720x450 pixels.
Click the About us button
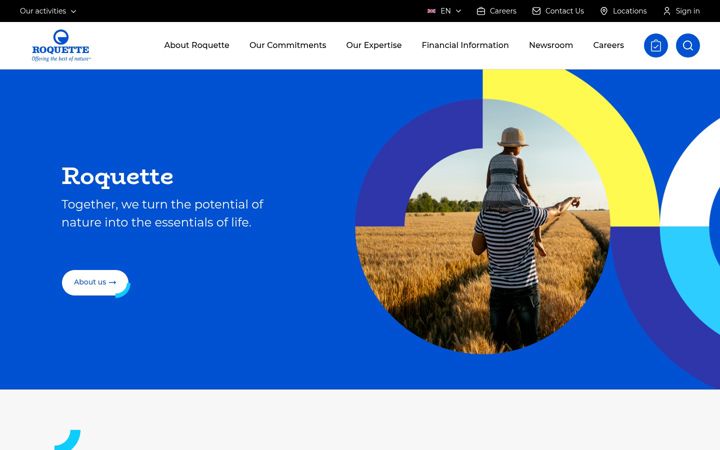pos(95,282)
